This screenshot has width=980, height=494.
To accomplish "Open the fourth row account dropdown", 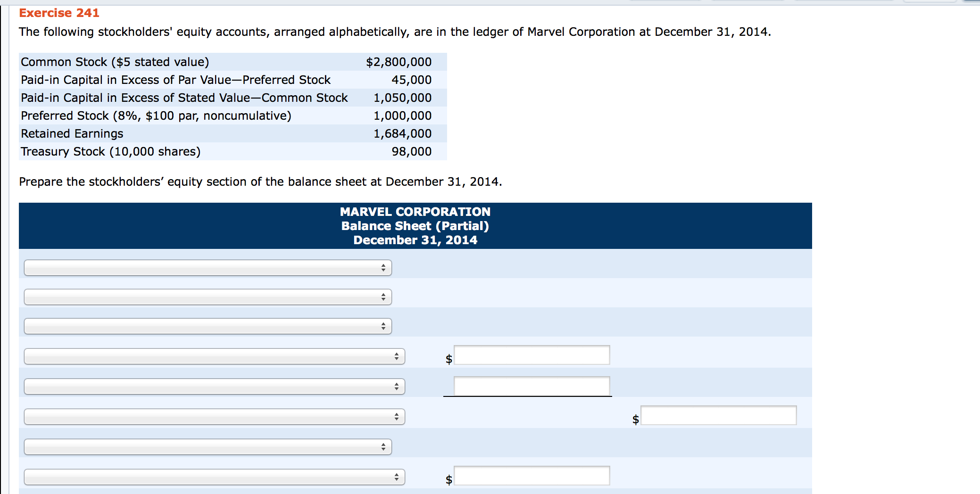I will pyautogui.click(x=215, y=356).
